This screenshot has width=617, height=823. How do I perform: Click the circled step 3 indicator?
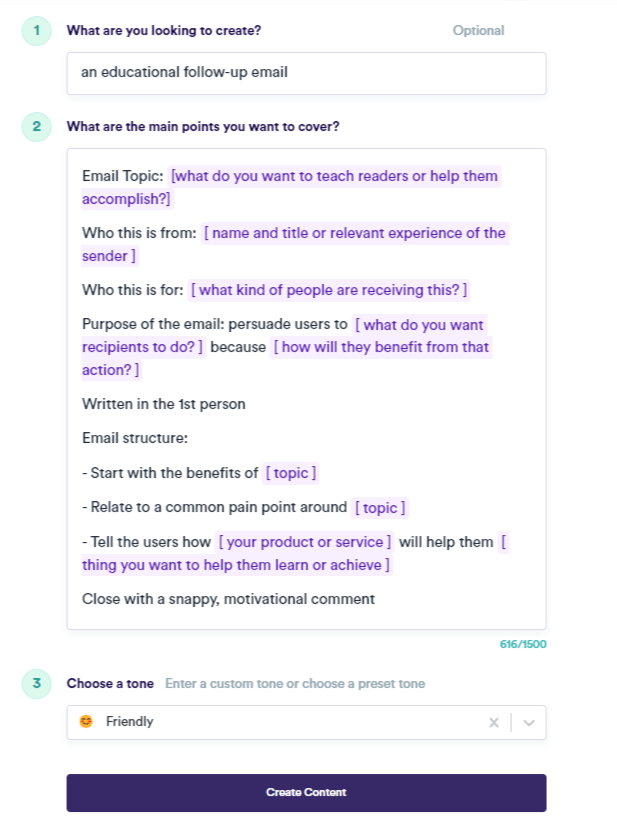36,684
